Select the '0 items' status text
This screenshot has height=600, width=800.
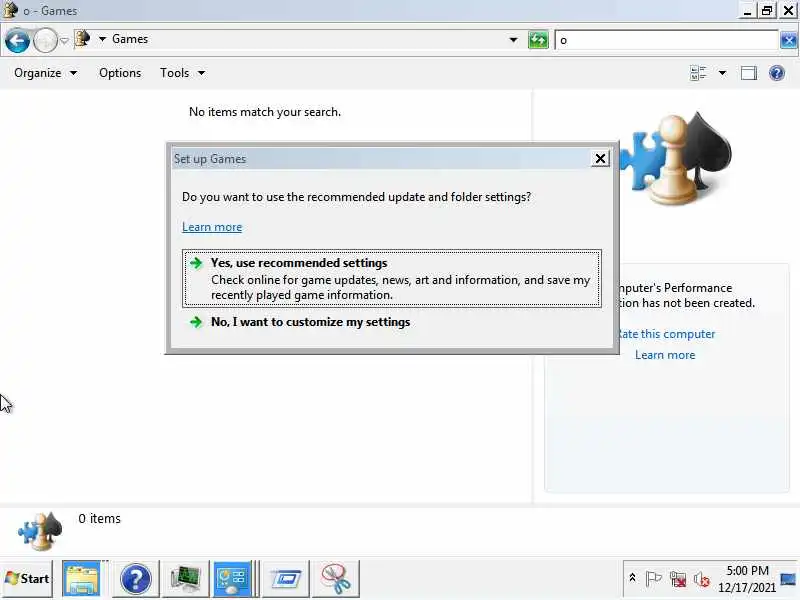click(99, 518)
